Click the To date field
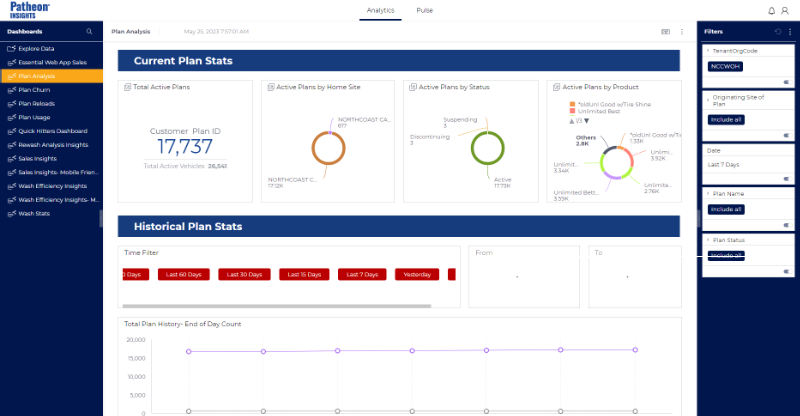The height and width of the screenshot is (416, 800). coord(635,277)
